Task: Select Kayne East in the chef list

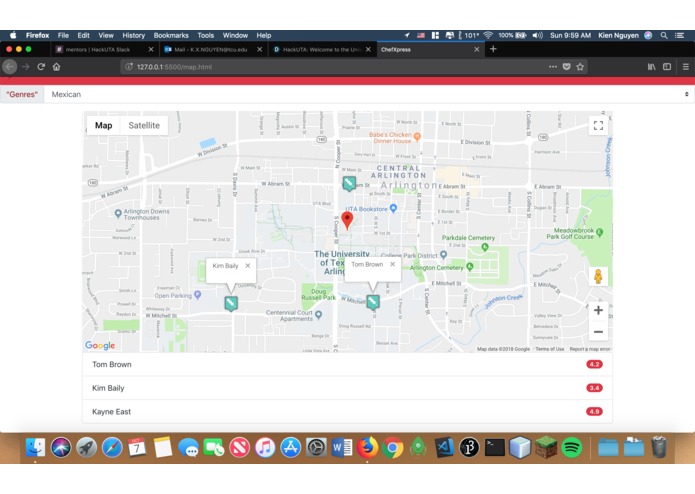Action: tap(347, 412)
